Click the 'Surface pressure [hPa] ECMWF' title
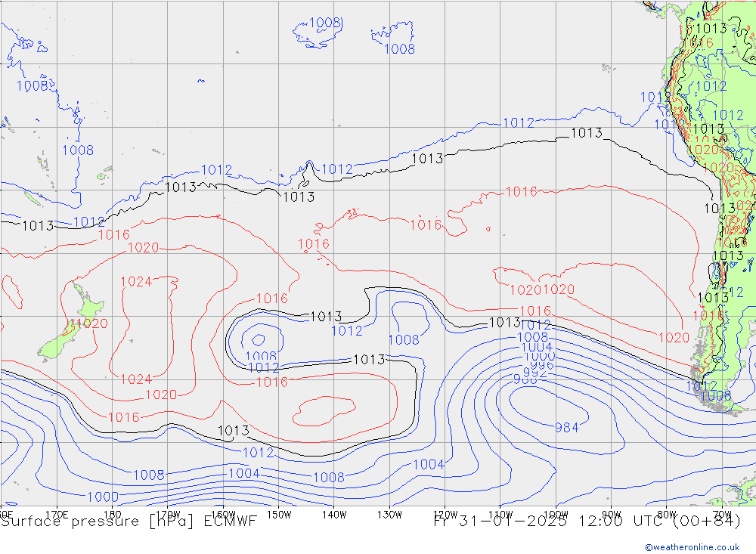The image size is (756, 554). [x=129, y=521]
